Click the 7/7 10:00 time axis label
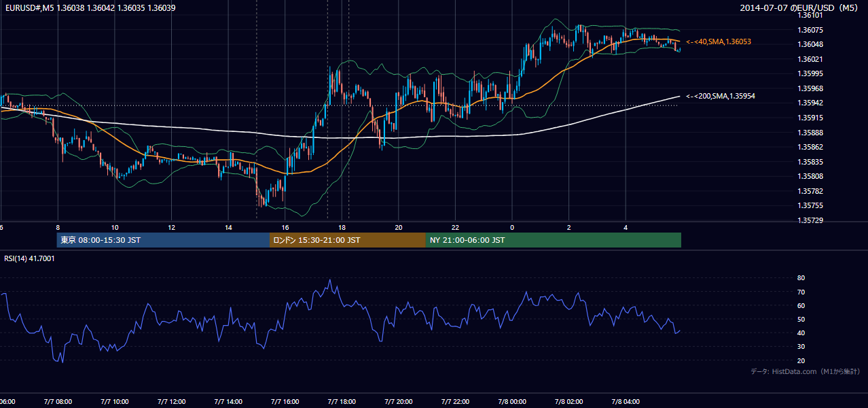 [x=115, y=402]
